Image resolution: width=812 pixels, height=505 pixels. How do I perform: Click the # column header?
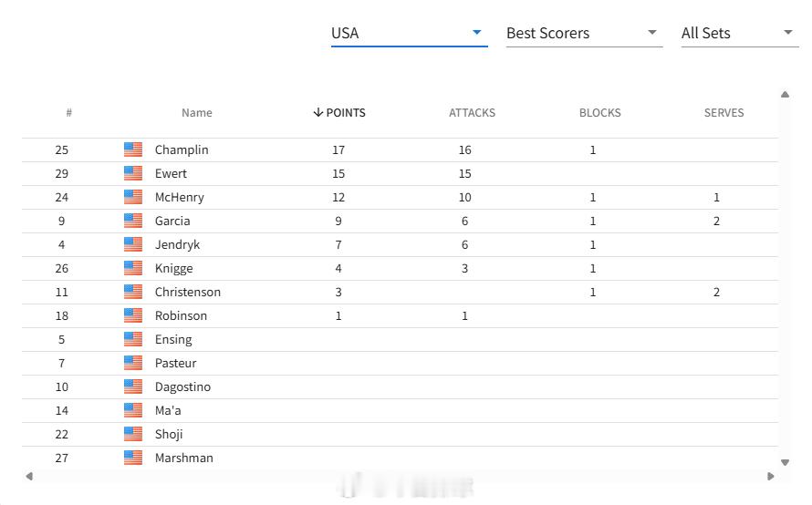[68, 113]
